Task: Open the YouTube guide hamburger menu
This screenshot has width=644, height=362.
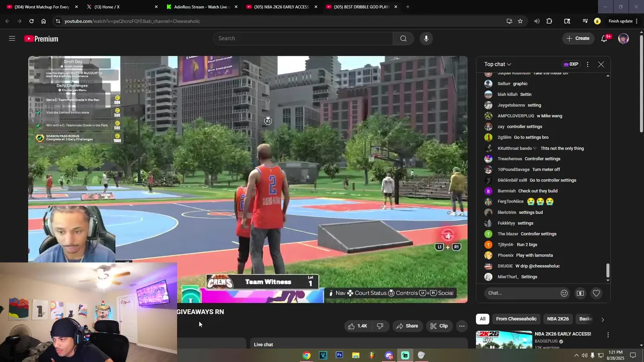Action: tap(12, 39)
